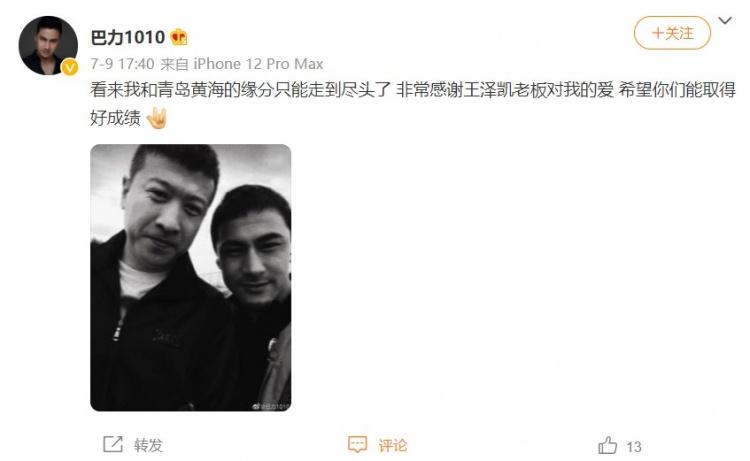The width and height of the screenshot is (750, 461).
Task: Open the 巴力1010 profile avatar
Action: click(x=48, y=45)
